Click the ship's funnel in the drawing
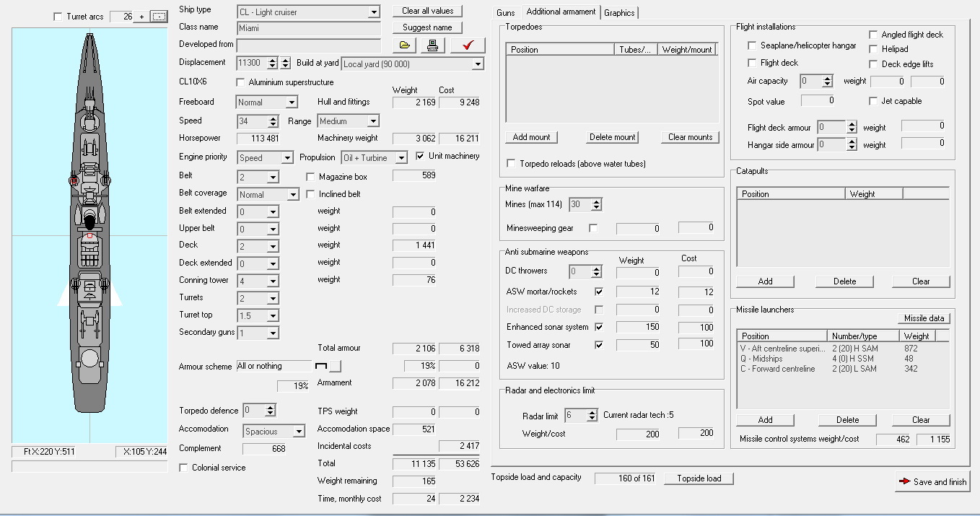The image size is (980, 516). point(89,219)
